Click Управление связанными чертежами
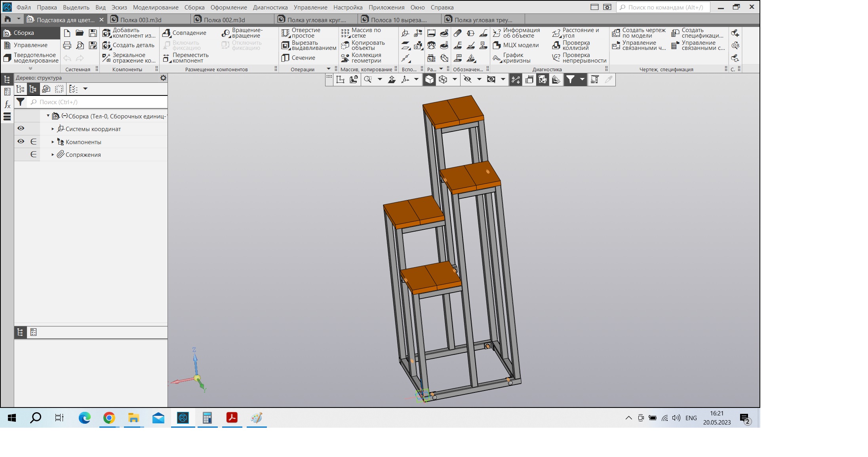Viewport: 868px width, 457px height. (639, 45)
